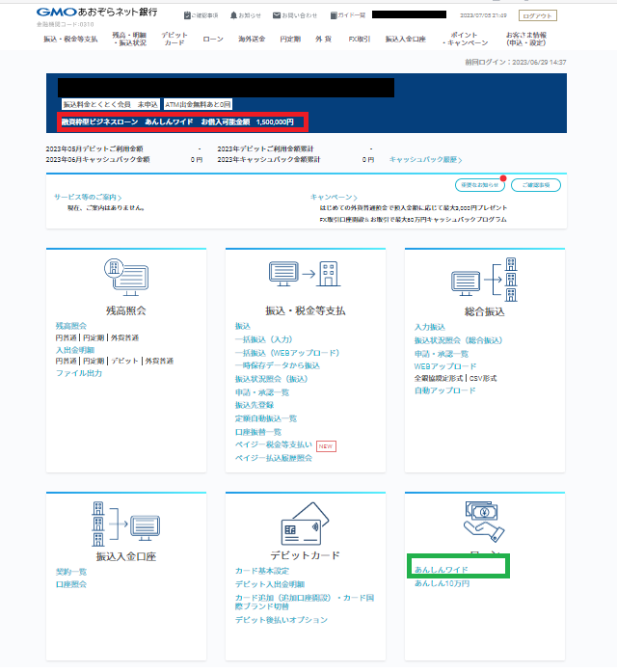
Task: Open サービス等のご案内 link
Action: coord(88,197)
